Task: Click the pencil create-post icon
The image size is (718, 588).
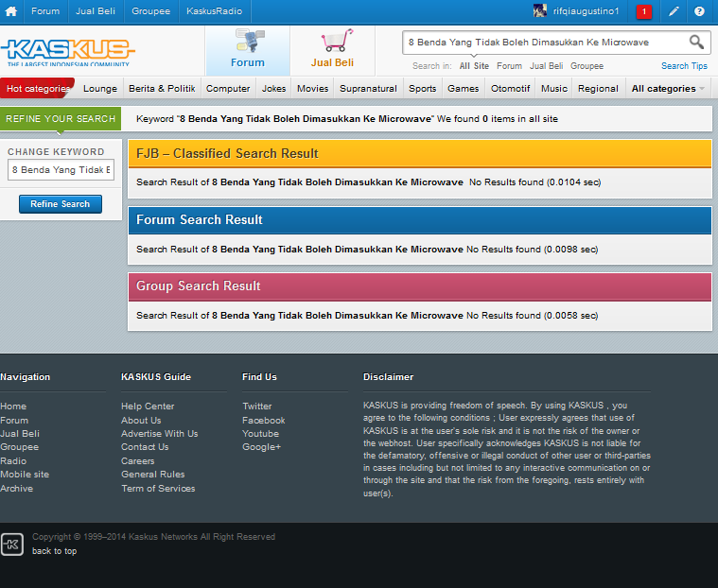Action: [674, 11]
